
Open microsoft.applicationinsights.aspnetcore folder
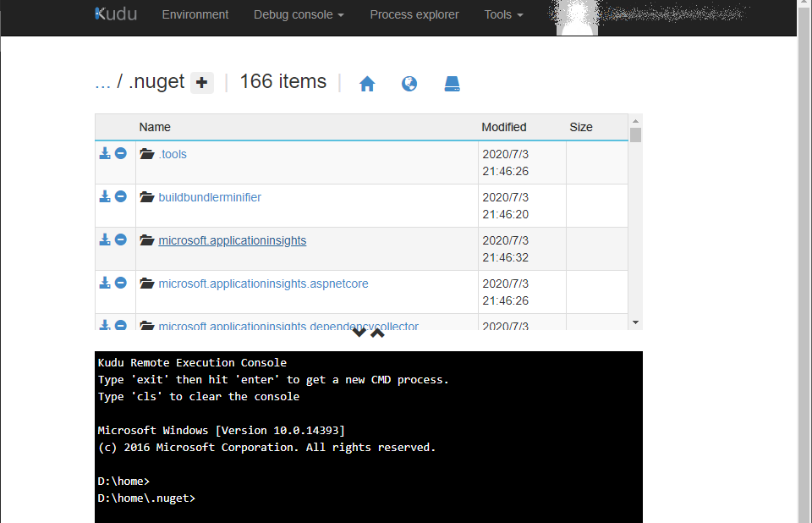(x=263, y=284)
